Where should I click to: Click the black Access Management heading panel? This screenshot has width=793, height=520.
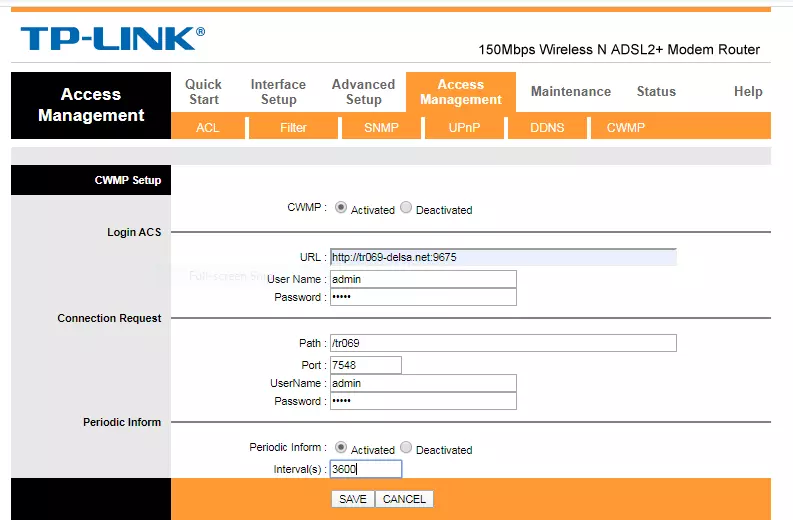(91, 105)
